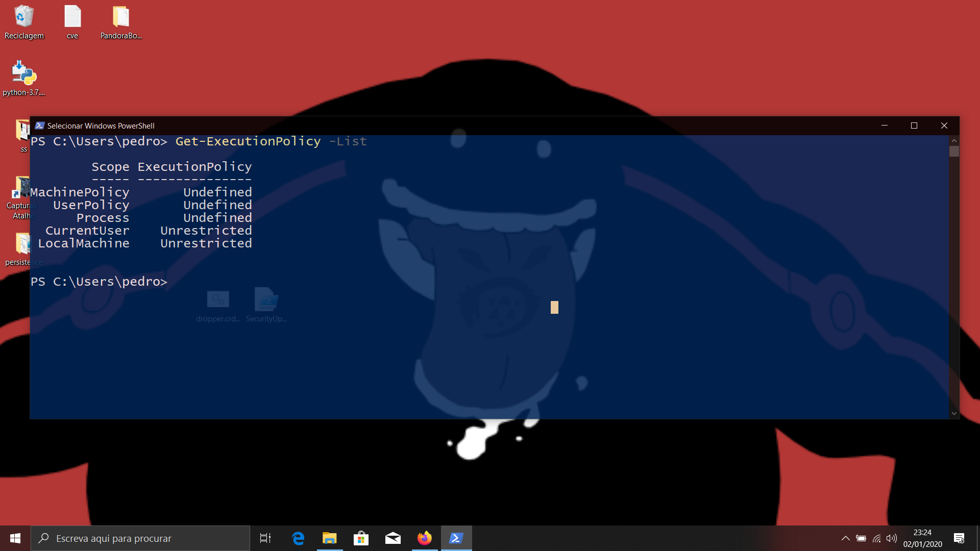Open the Mail app from the taskbar
The height and width of the screenshot is (551, 980).
point(393,538)
